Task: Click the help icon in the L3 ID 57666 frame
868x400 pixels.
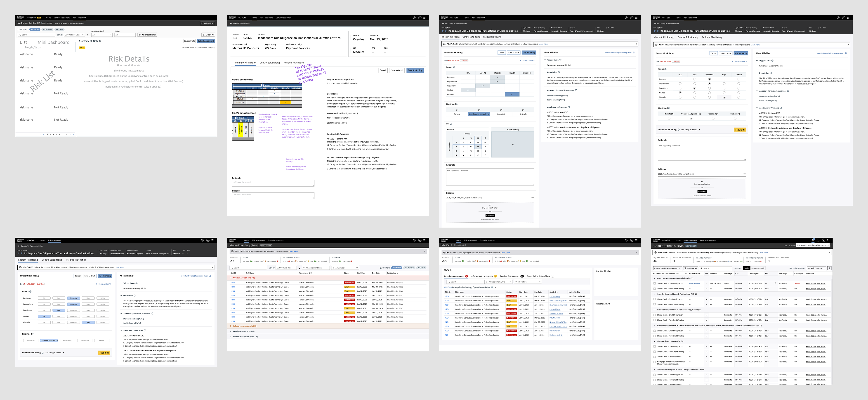Action: 414,18
